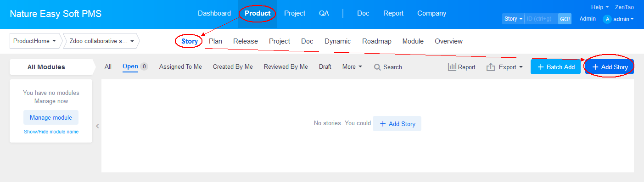Select the Assigned To Me filter
This screenshot has width=644, height=182.
click(x=180, y=66)
